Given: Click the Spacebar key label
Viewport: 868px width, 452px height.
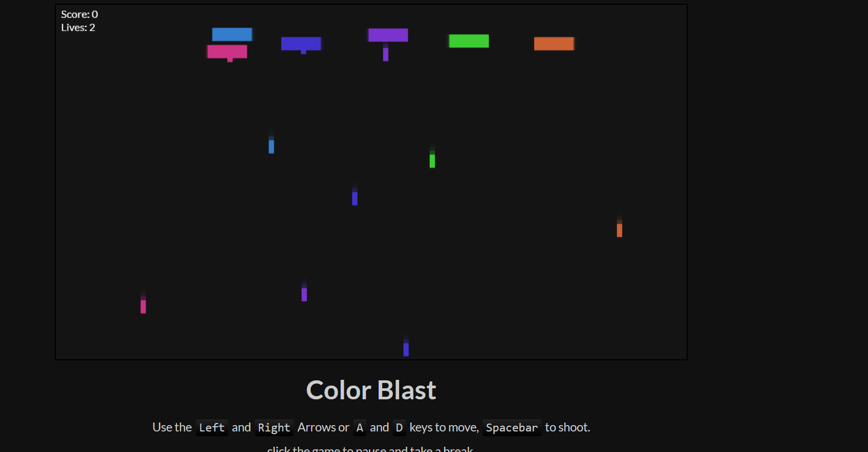Looking at the screenshot, I should [x=512, y=428].
